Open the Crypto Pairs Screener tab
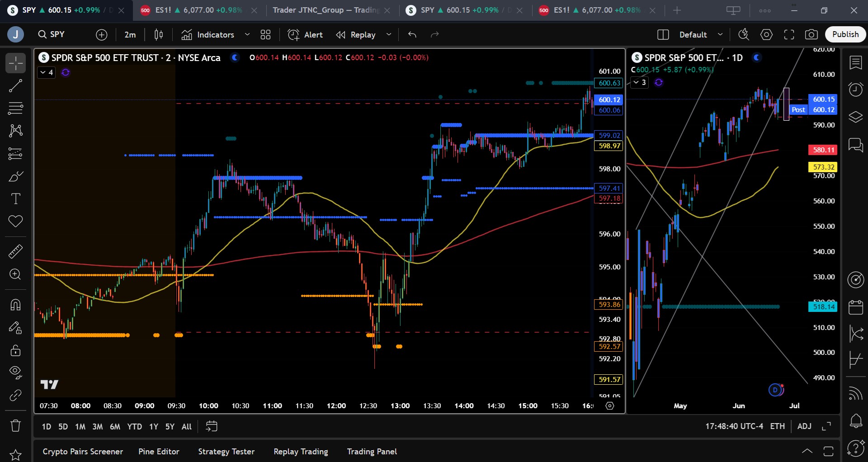 pos(83,452)
